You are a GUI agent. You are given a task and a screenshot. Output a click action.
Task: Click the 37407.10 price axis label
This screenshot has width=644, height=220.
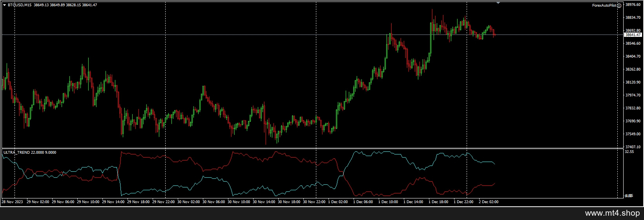point(633,147)
